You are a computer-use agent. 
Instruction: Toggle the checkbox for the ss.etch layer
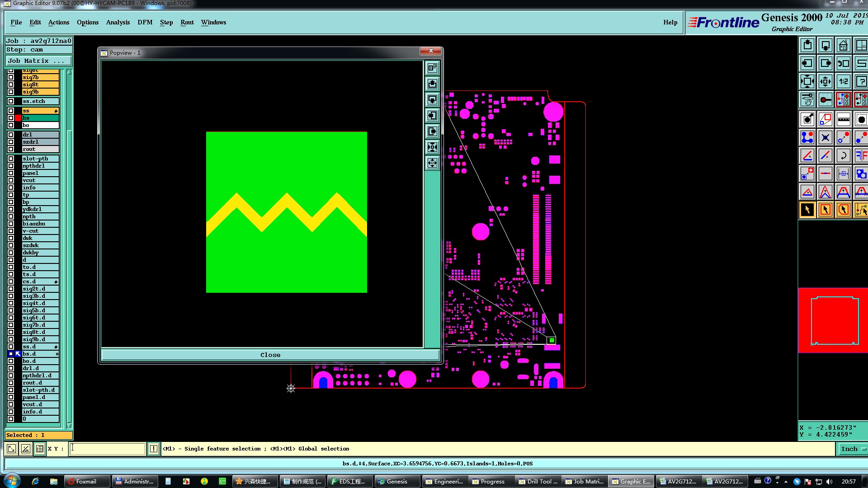point(11,101)
